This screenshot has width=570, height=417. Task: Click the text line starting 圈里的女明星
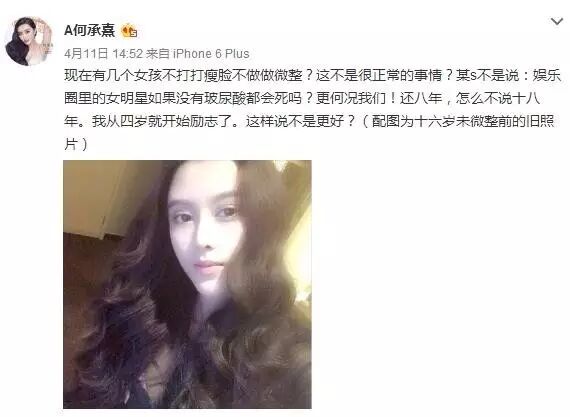point(302,99)
